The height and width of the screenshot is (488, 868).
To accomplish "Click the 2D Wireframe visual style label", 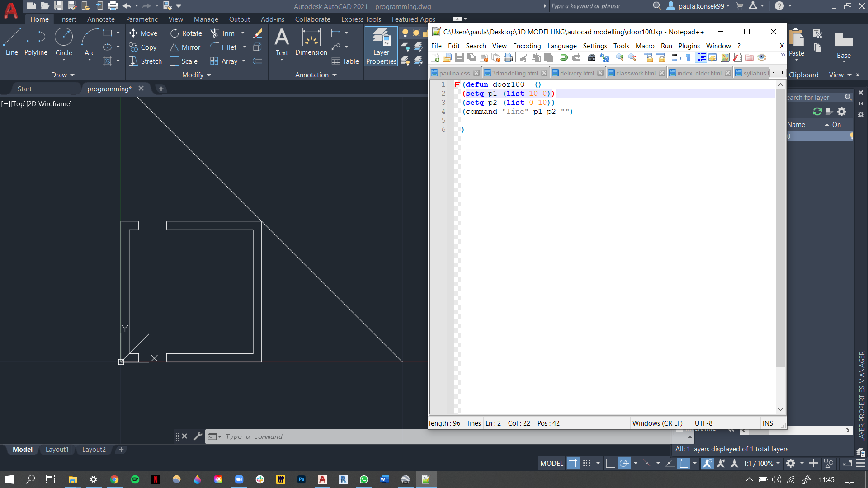I will tap(49, 104).
